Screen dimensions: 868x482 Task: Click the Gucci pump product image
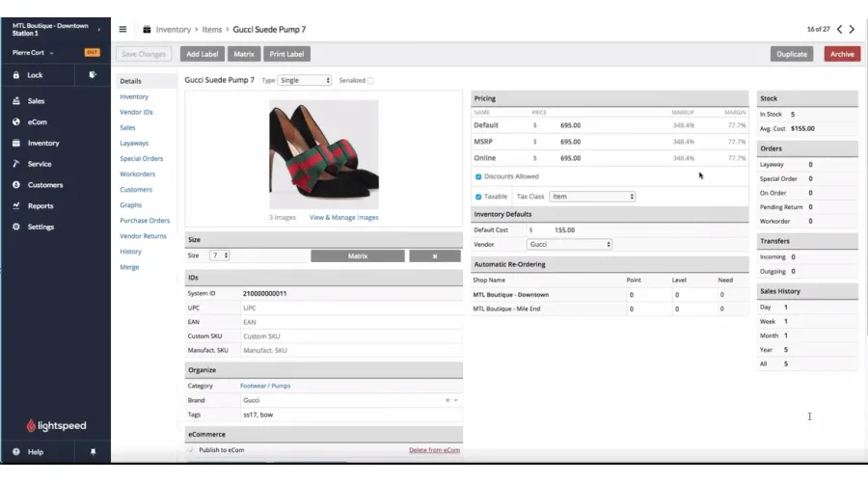coord(324,154)
